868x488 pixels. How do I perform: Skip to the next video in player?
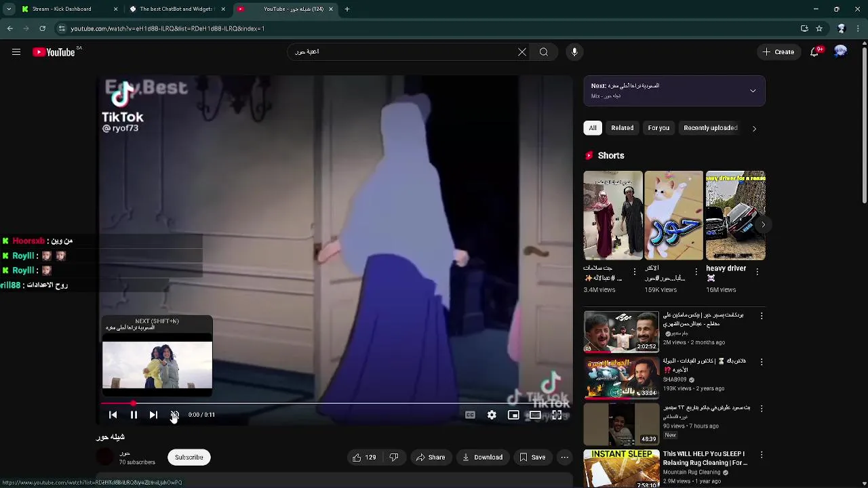pyautogui.click(x=153, y=415)
